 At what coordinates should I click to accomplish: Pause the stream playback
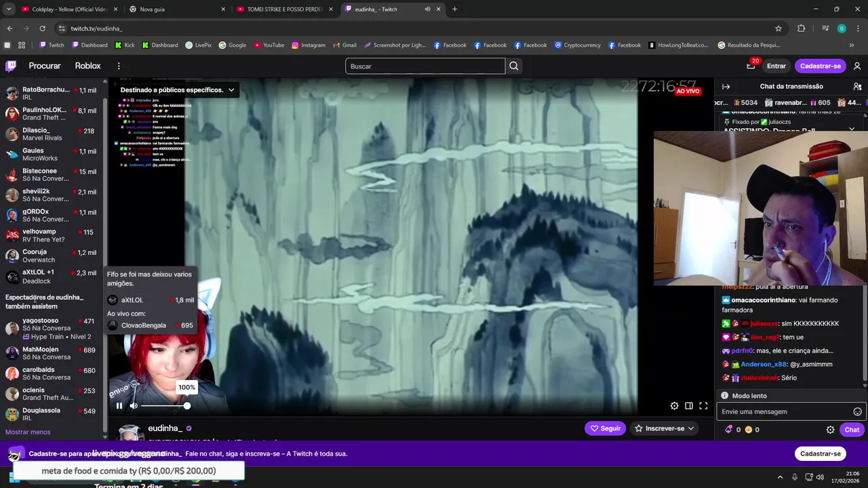(119, 406)
